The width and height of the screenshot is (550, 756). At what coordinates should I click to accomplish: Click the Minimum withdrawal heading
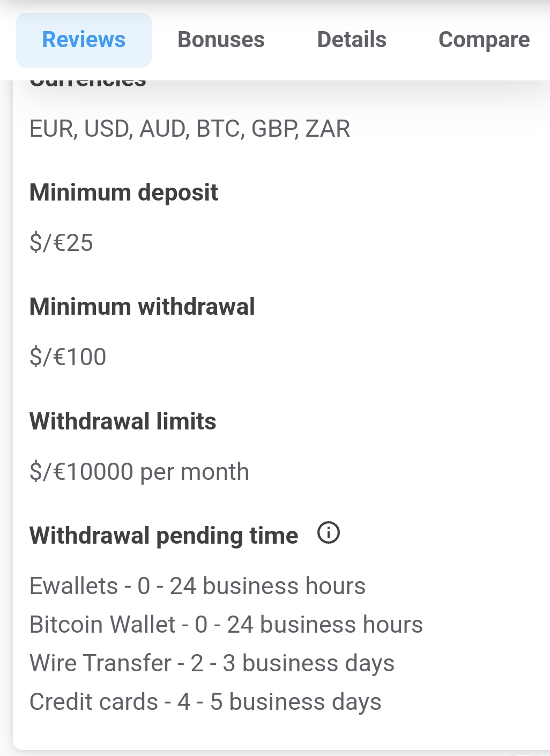(142, 307)
